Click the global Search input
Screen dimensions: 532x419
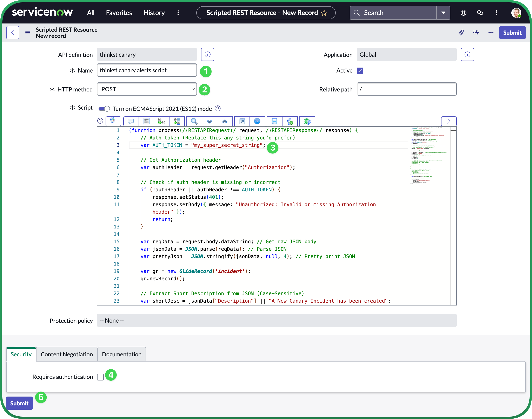pos(394,13)
